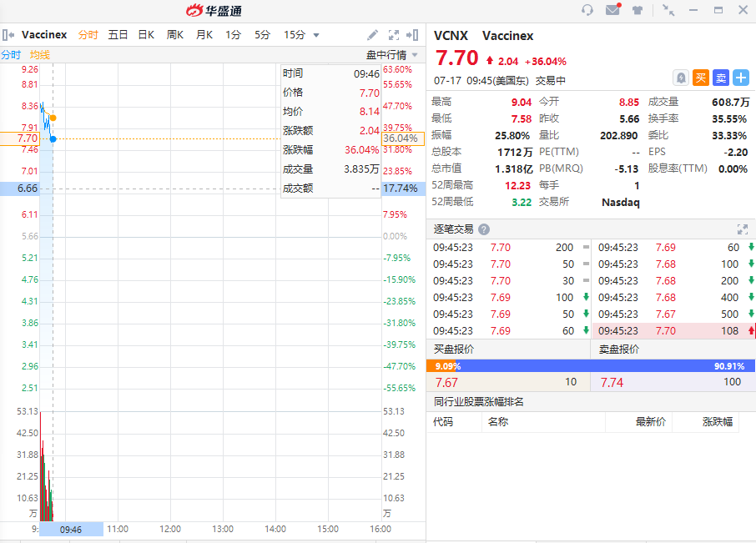Open the 盘中行情 session dropdown
This screenshot has width=756, height=543.
tap(392, 55)
